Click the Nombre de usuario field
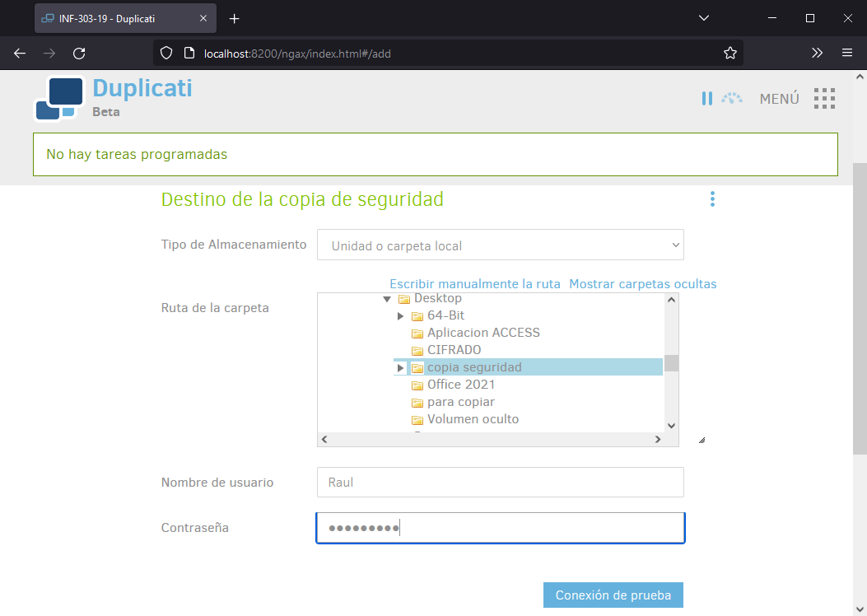The height and width of the screenshot is (616, 867). (500, 483)
